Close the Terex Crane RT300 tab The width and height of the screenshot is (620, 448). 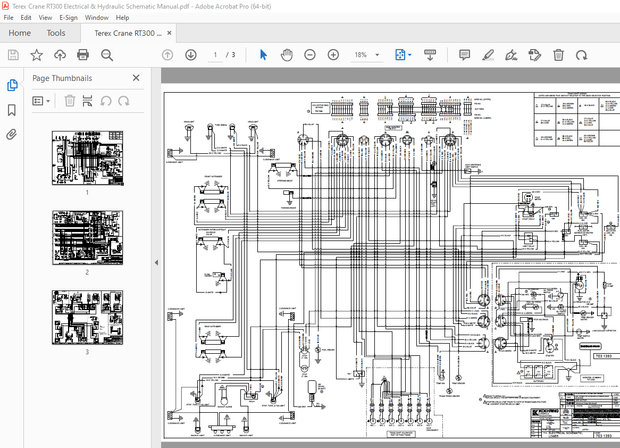pos(169,33)
